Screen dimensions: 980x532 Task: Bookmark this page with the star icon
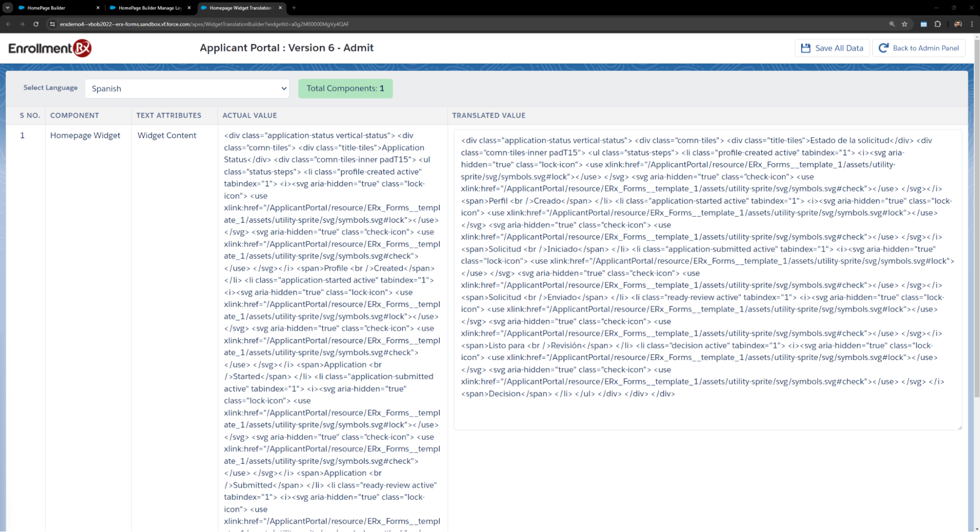905,24
